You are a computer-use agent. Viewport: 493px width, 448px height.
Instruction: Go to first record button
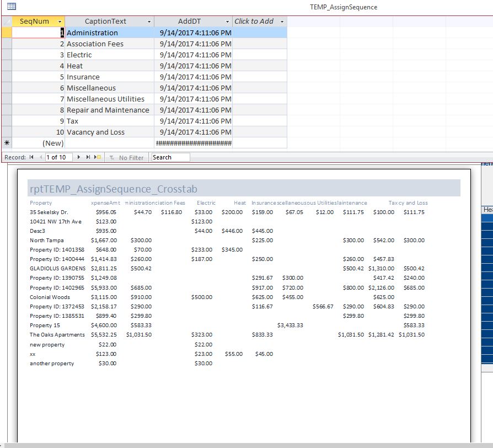(x=31, y=157)
